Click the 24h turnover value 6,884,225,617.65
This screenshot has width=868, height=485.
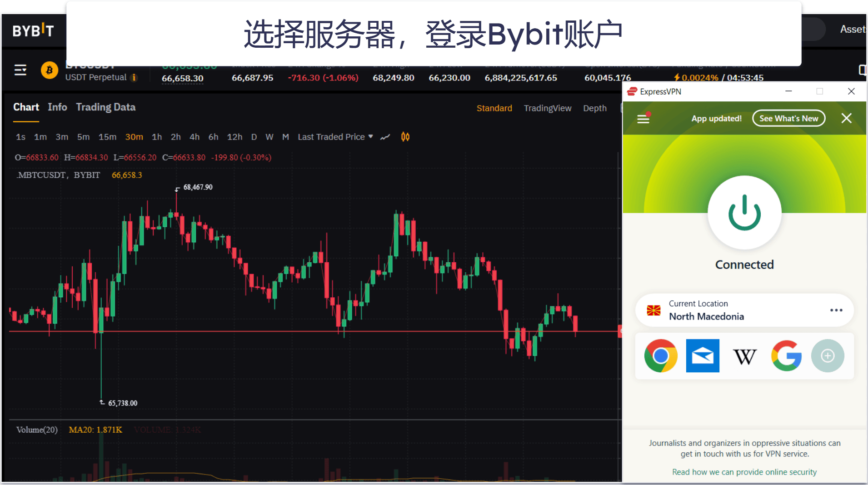(520, 78)
